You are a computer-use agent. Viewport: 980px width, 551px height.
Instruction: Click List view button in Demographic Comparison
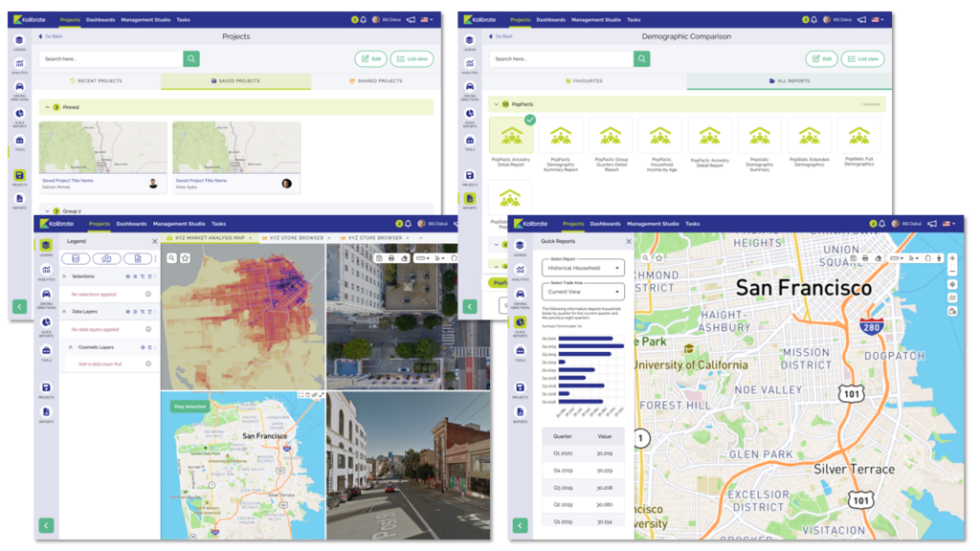coord(864,59)
